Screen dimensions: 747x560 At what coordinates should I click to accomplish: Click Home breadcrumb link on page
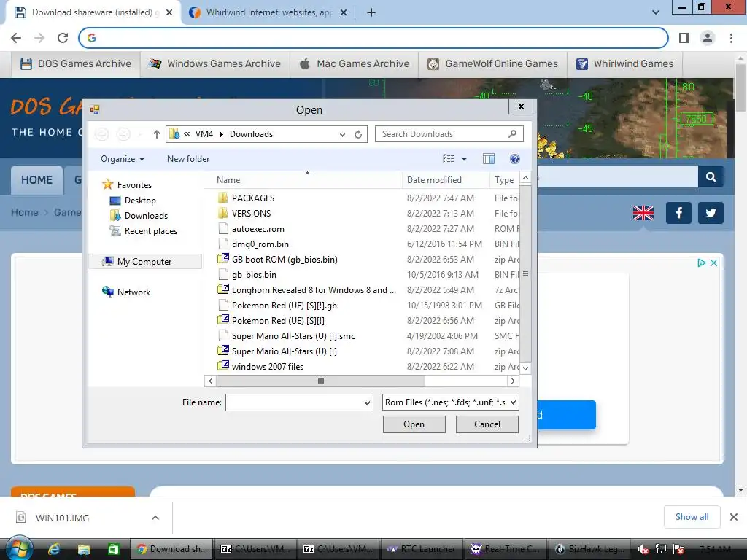click(x=25, y=212)
